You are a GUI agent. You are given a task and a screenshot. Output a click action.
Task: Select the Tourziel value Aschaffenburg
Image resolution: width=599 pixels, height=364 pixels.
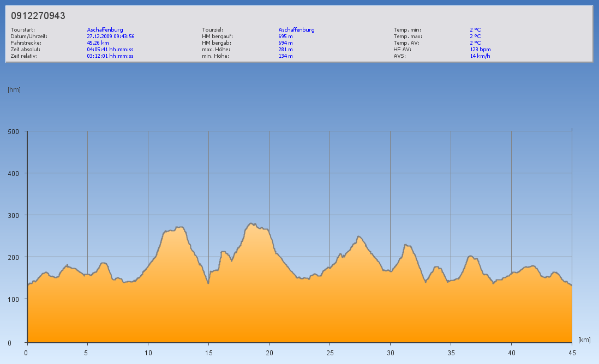[x=296, y=30]
